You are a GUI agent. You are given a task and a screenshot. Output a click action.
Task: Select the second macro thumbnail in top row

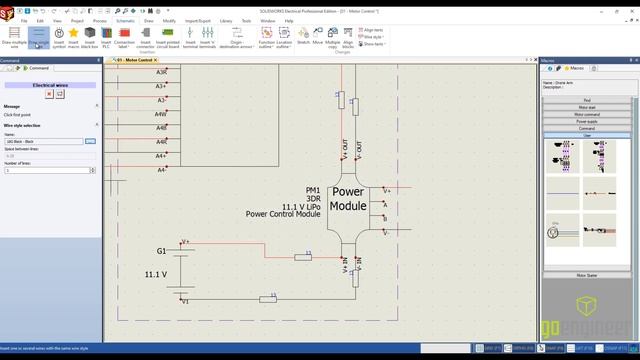pos(599,157)
